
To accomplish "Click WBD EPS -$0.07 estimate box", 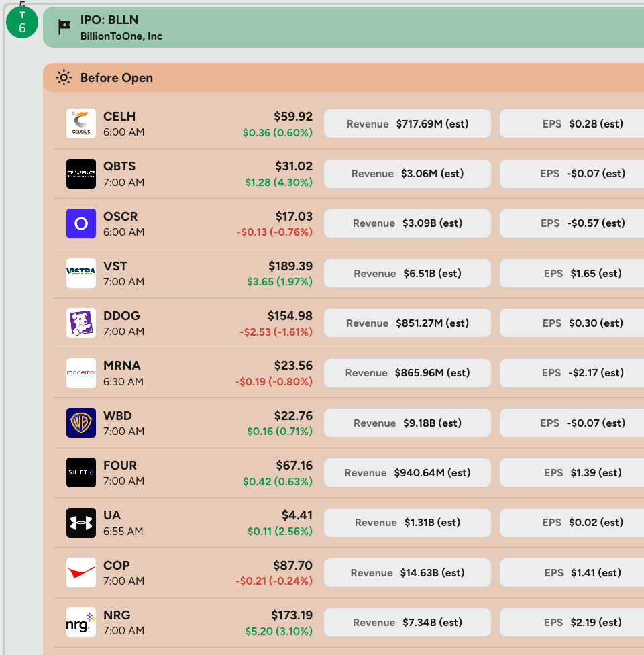I will 572,423.
